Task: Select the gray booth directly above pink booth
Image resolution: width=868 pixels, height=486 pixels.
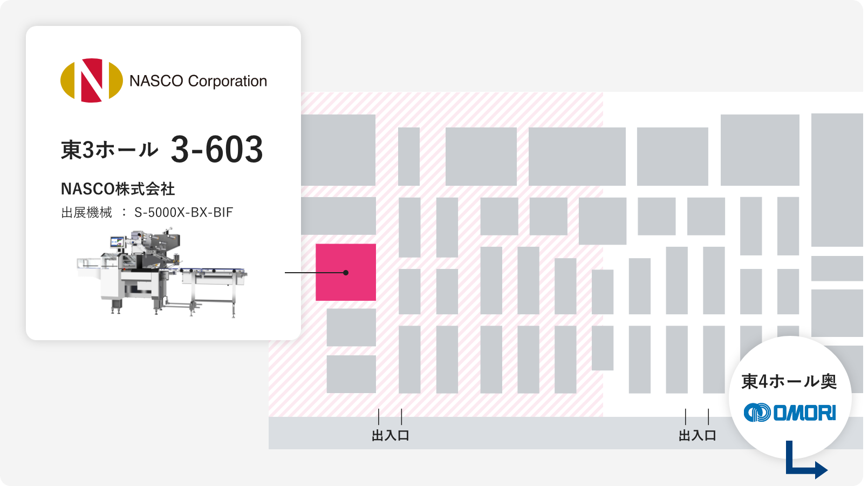Action: [338, 216]
